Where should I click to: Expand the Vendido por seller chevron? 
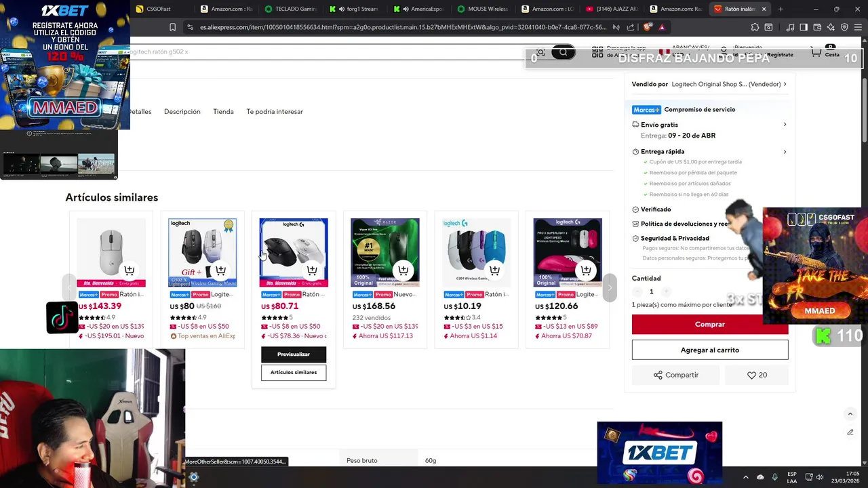tap(785, 84)
